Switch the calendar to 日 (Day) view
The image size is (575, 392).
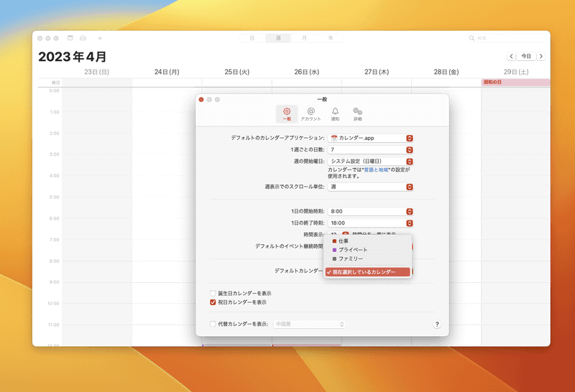pos(252,38)
